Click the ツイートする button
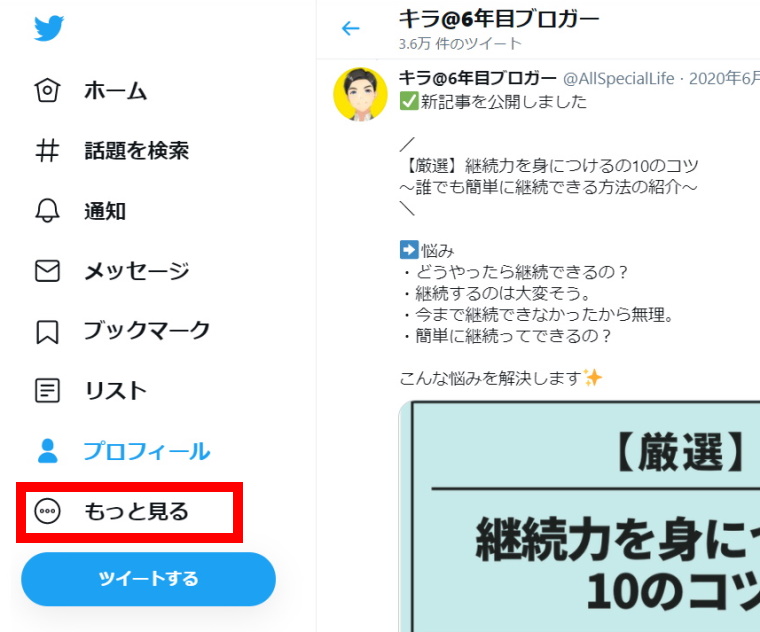Viewport: 760px width, 632px height. point(148,579)
